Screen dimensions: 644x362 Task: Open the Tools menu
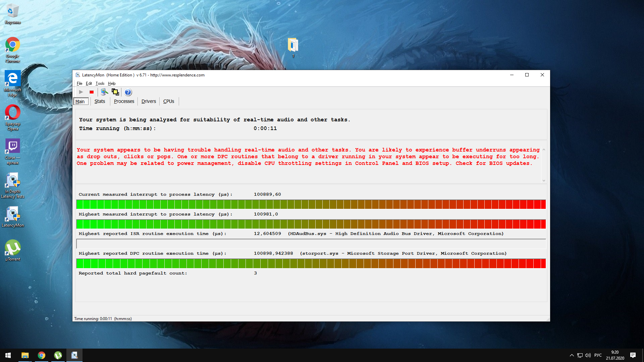click(100, 83)
